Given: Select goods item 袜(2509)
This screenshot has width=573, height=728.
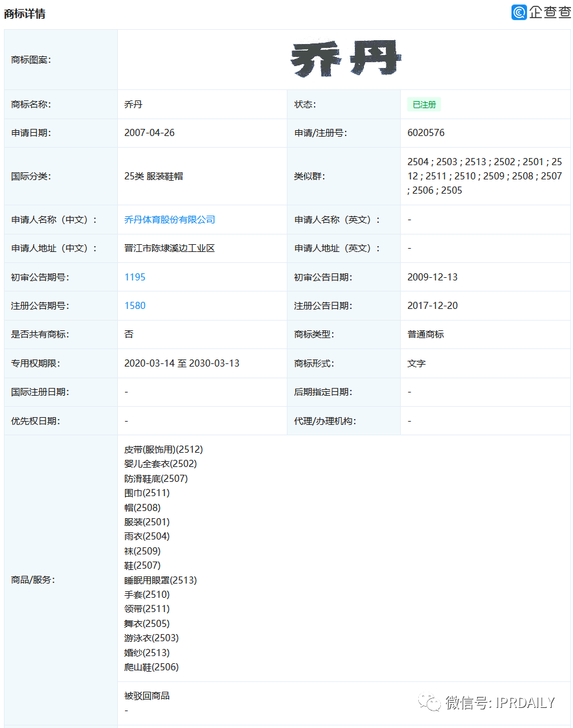Looking at the screenshot, I should (x=142, y=551).
